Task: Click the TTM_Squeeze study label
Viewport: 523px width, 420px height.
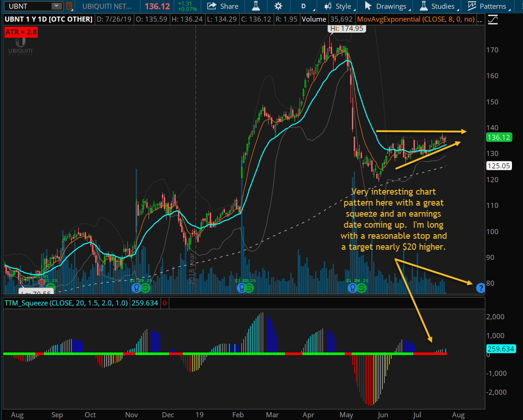Action: [x=66, y=303]
